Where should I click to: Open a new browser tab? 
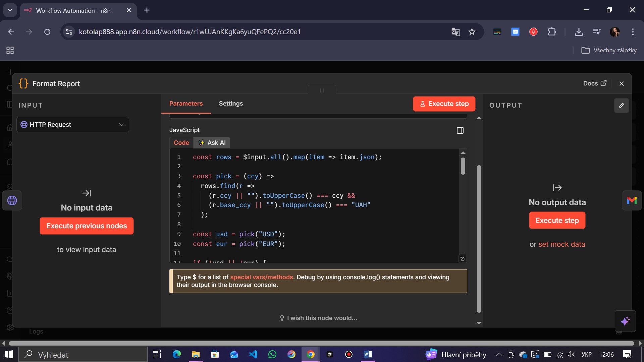[x=147, y=10]
